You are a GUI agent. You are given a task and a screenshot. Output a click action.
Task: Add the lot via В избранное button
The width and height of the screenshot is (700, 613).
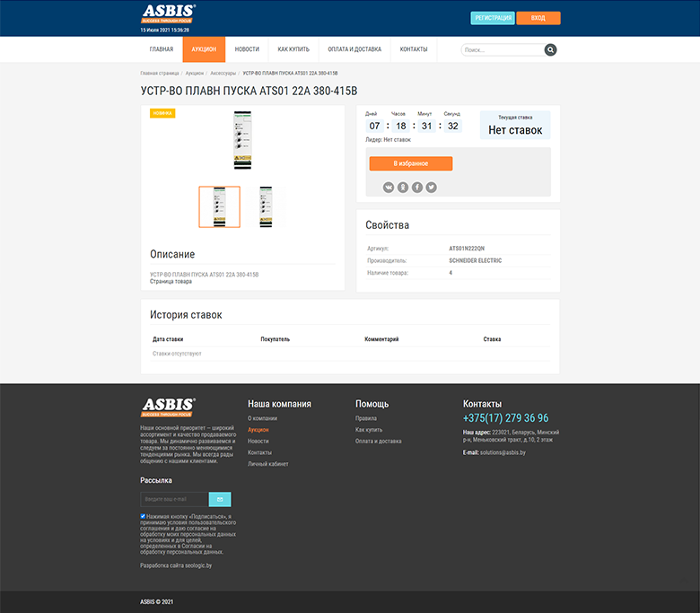point(411,163)
